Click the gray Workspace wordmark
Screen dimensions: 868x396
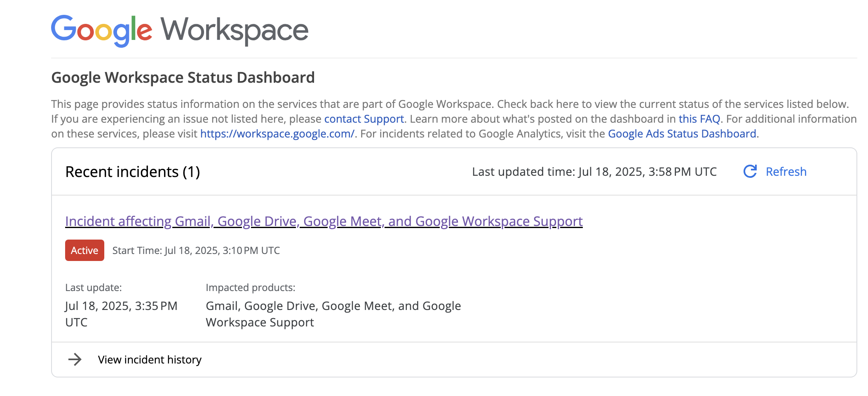click(234, 30)
